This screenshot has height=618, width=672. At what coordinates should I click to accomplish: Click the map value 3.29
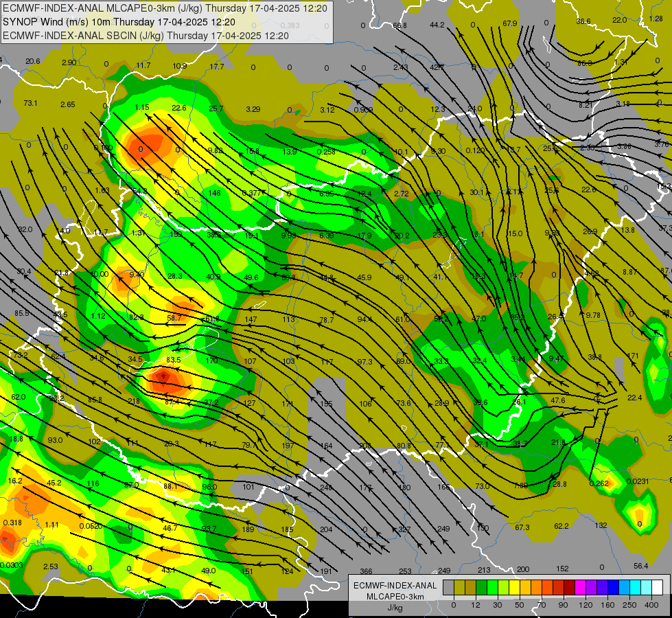tap(253, 109)
